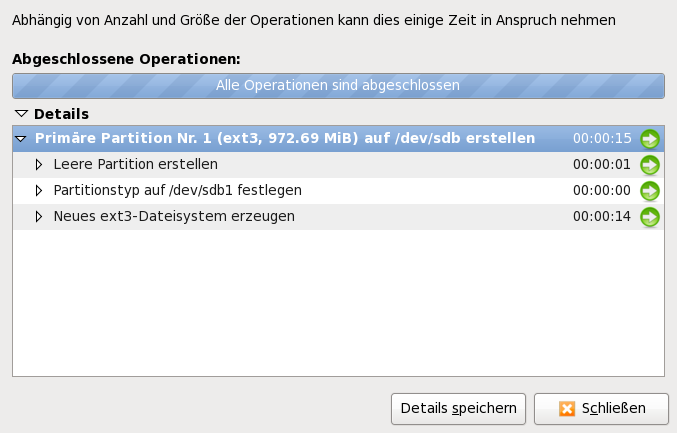The height and width of the screenshot is (433, 677).
Task: Click the 00:00:01 elapsed time value
Action: point(602,164)
